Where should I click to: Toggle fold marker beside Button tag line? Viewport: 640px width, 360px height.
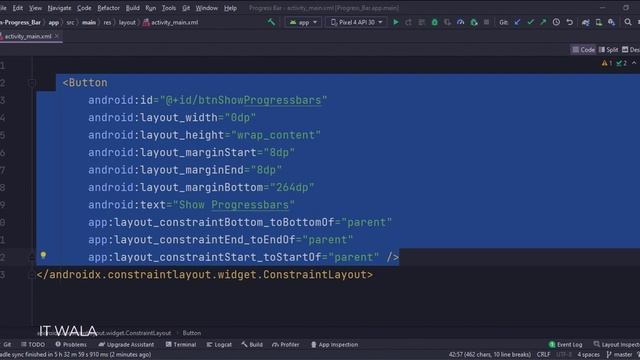point(31,83)
